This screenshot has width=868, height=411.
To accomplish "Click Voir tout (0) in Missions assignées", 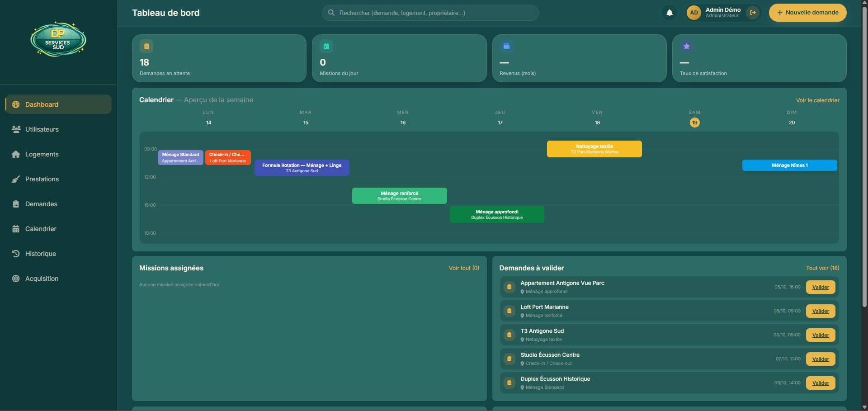I will [464, 268].
